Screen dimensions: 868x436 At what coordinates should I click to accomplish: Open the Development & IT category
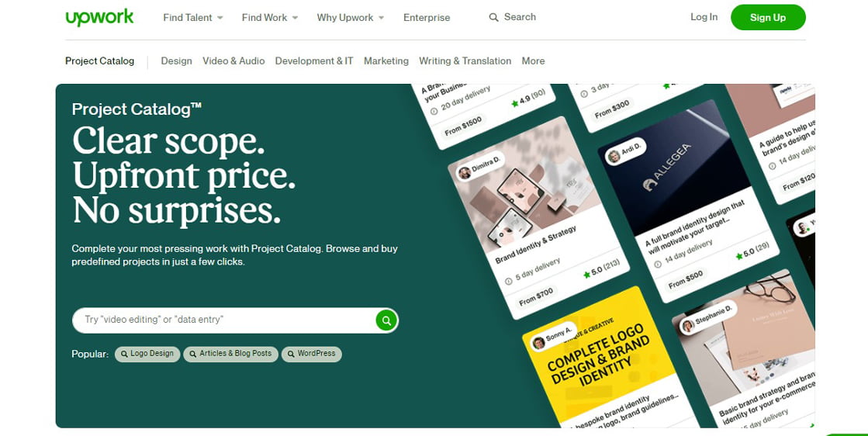pos(314,61)
